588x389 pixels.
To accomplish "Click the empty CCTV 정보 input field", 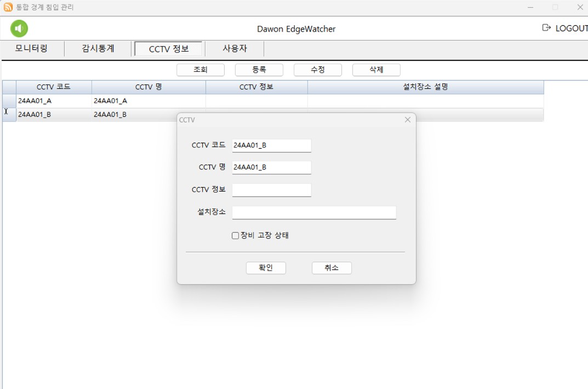I will point(271,190).
